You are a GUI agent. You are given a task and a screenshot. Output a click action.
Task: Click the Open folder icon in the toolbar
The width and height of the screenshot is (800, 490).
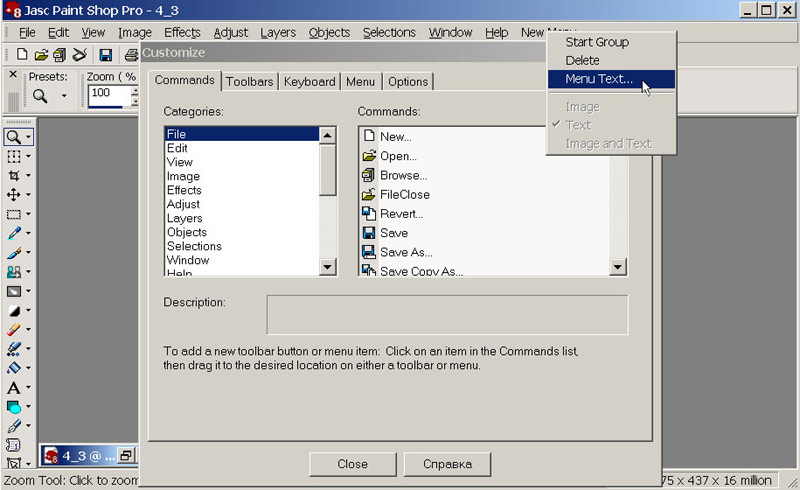tap(41, 54)
